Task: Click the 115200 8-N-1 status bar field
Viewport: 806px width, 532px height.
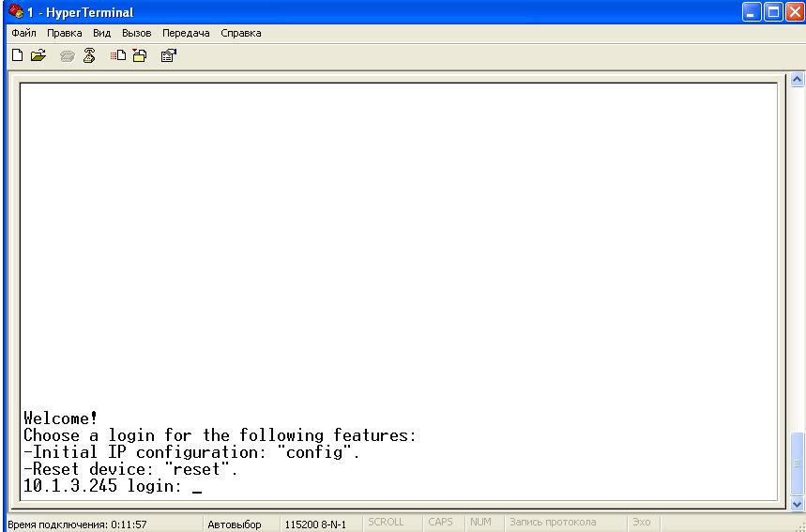Action: click(x=315, y=524)
